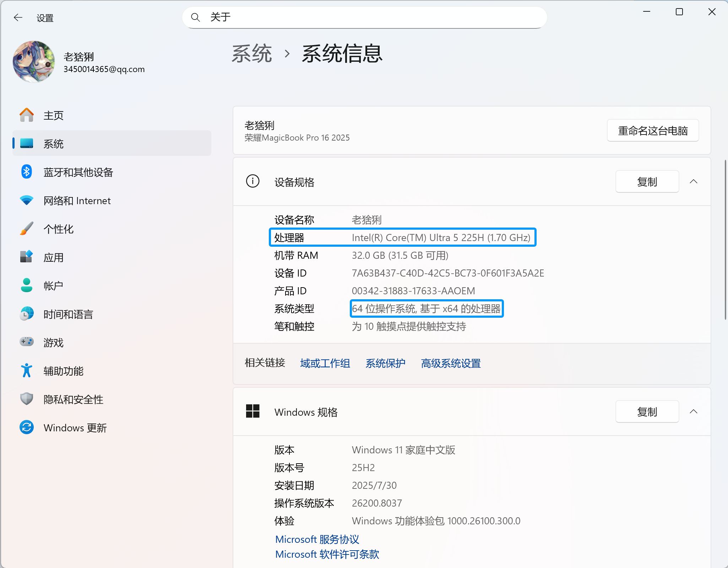This screenshot has height=568, width=728.
Task: Copy device specs with 复制 button
Action: click(x=647, y=182)
